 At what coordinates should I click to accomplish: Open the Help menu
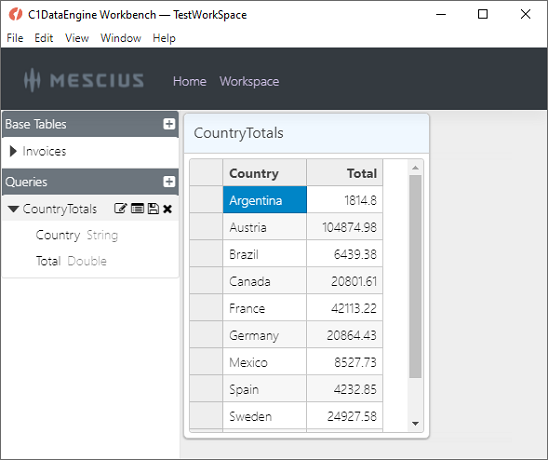click(164, 38)
